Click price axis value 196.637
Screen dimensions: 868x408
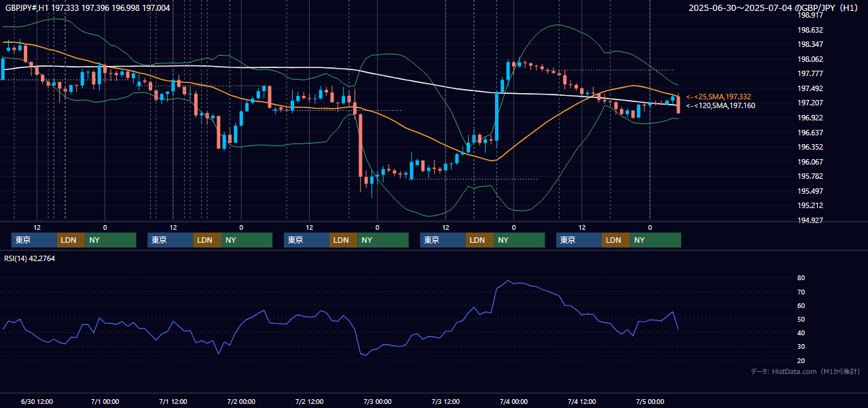[810, 133]
